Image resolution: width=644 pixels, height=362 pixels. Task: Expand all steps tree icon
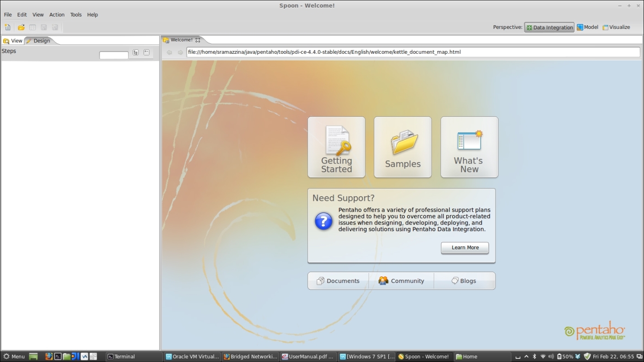coord(135,52)
